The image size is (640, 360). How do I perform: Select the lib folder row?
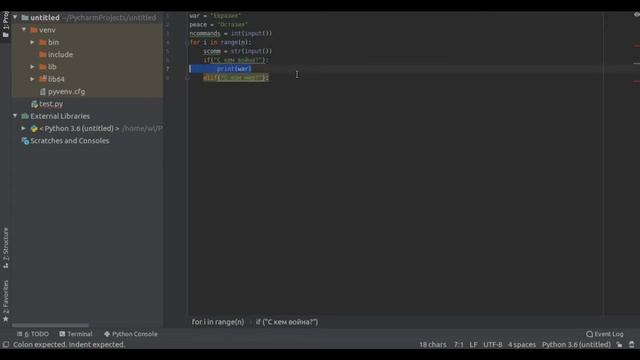coord(87,67)
